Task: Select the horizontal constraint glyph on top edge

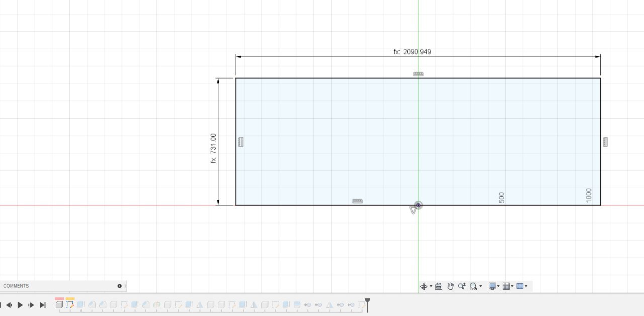Action: point(418,74)
